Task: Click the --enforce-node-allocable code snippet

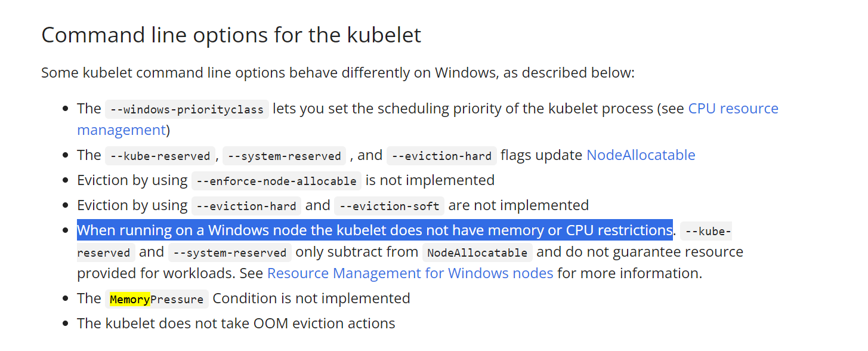Action: pyautogui.click(x=276, y=181)
